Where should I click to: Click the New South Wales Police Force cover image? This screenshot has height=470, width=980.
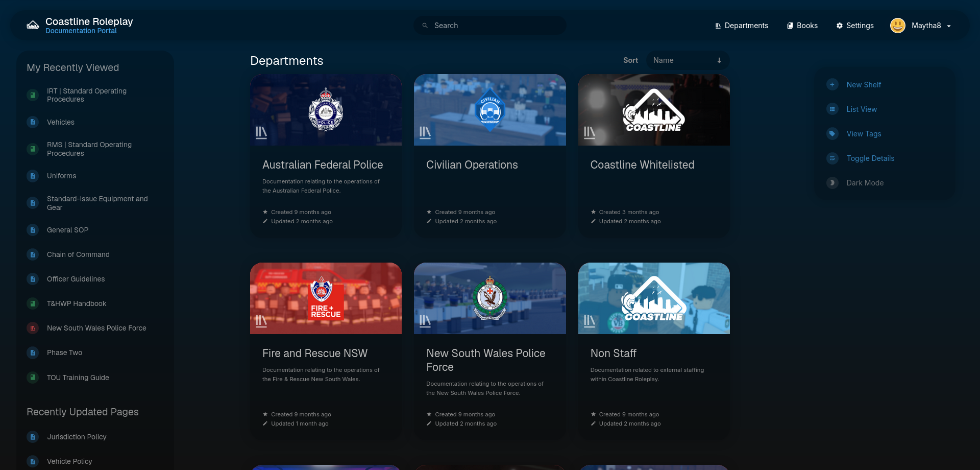tap(490, 298)
